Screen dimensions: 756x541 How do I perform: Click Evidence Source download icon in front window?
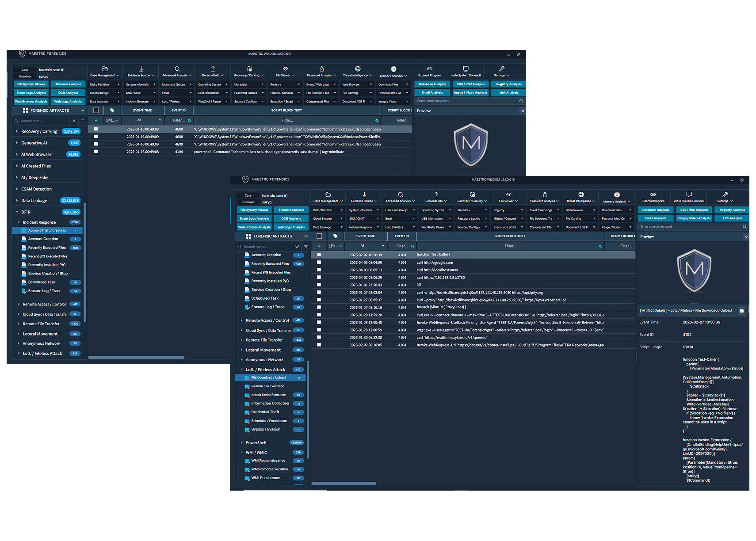tap(364, 194)
